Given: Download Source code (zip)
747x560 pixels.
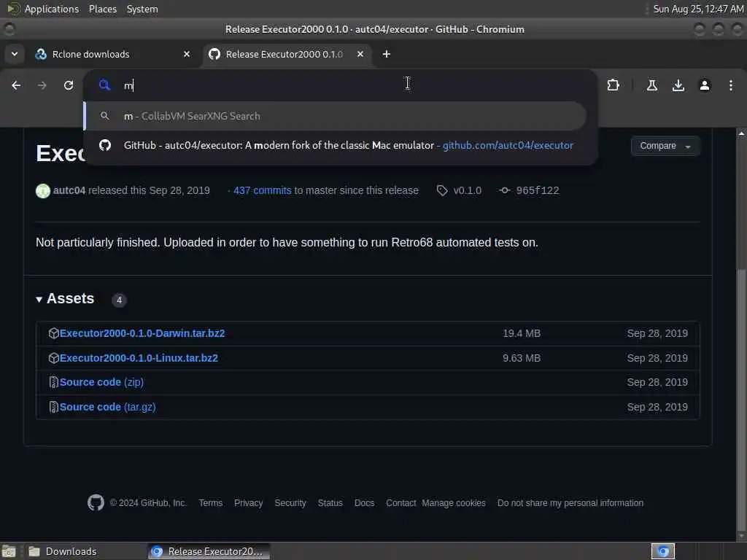Looking at the screenshot, I should [x=101, y=382].
